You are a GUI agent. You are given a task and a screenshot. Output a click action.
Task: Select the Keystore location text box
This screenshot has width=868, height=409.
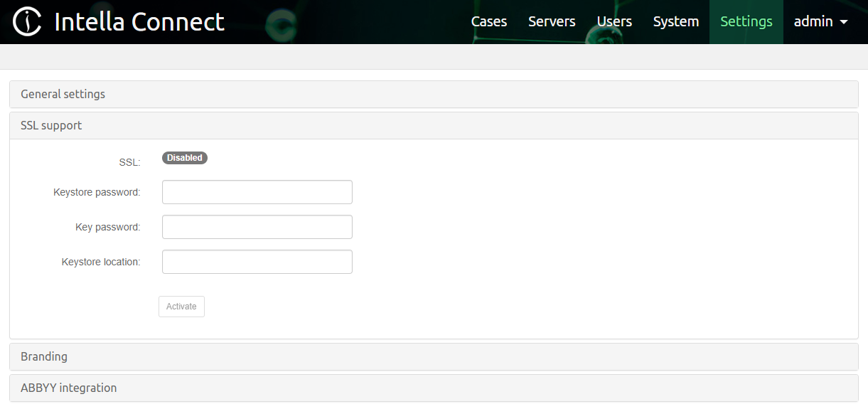(257, 262)
